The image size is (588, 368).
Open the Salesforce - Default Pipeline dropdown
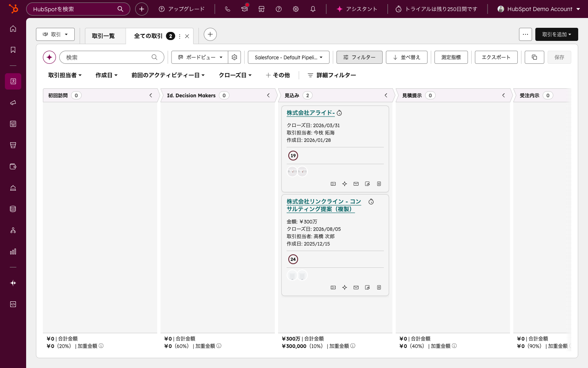tap(288, 57)
